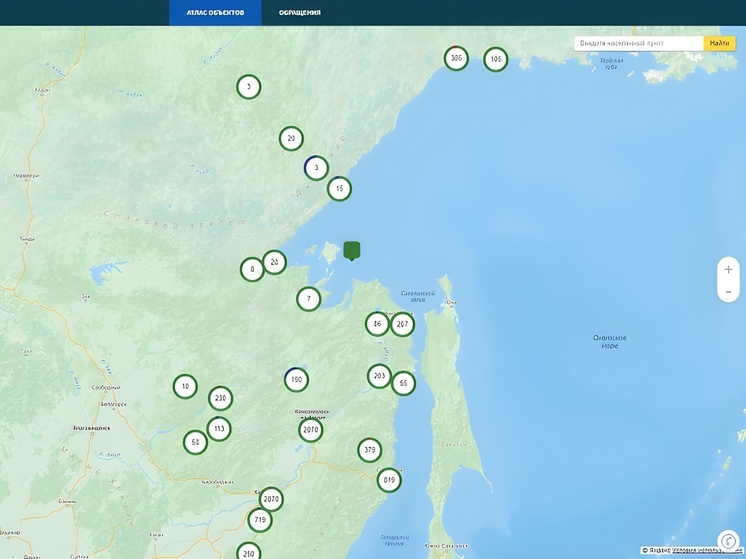Expand the cluster marker labeled 106
This screenshot has width=746, height=559.
tap(495, 60)
